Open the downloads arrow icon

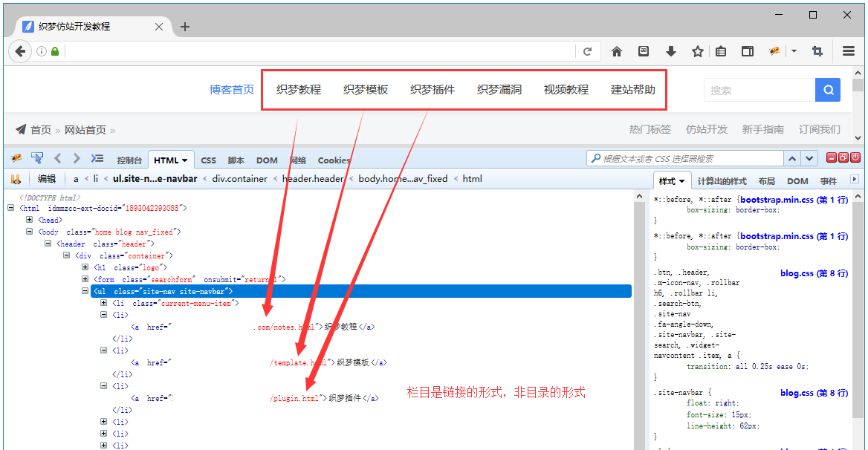[x=670, y=51]
